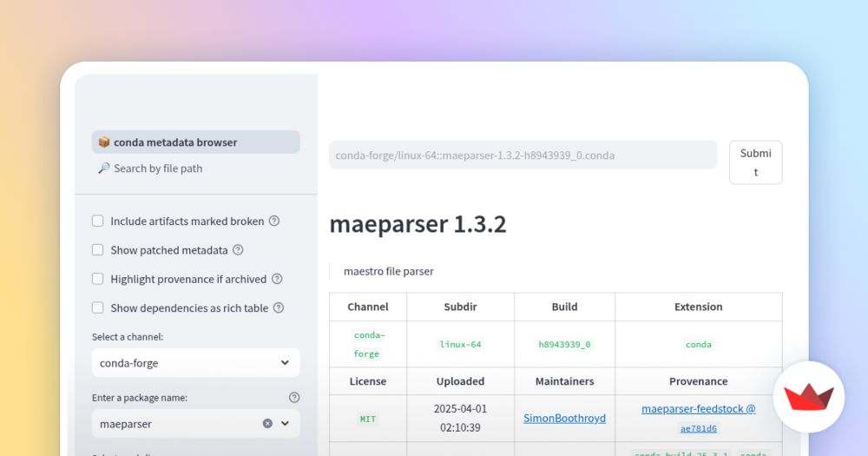Click the Select a channel label

pyautogui.click(x=128, y=337)
